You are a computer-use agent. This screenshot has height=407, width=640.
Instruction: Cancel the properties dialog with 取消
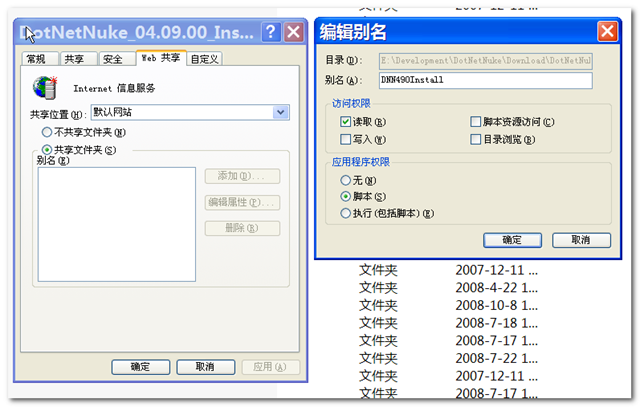(205, 367)
